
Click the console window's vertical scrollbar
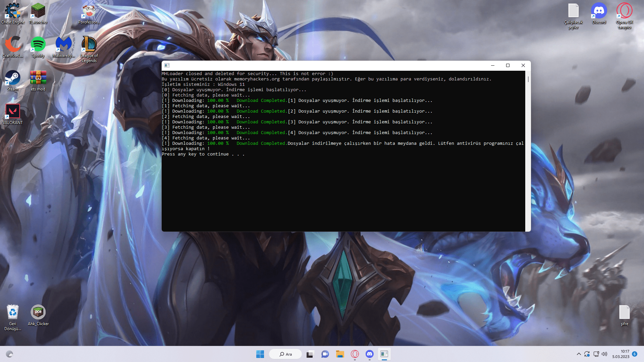[x=528, y=151]
